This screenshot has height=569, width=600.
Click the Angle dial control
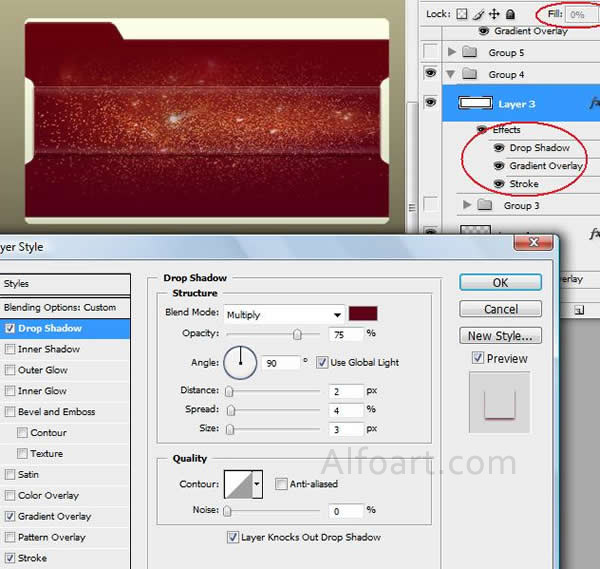[240, 363]
